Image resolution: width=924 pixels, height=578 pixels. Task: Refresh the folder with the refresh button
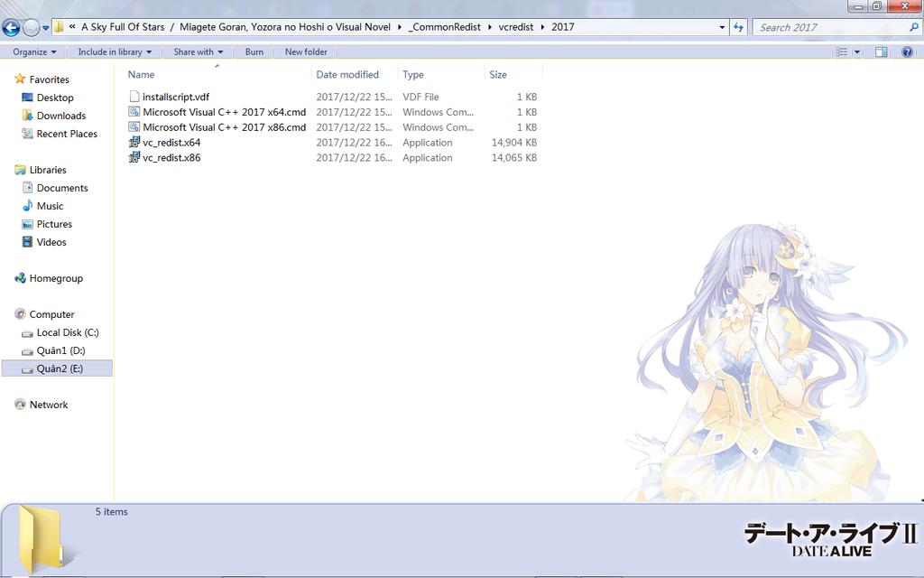pos(738,27)
